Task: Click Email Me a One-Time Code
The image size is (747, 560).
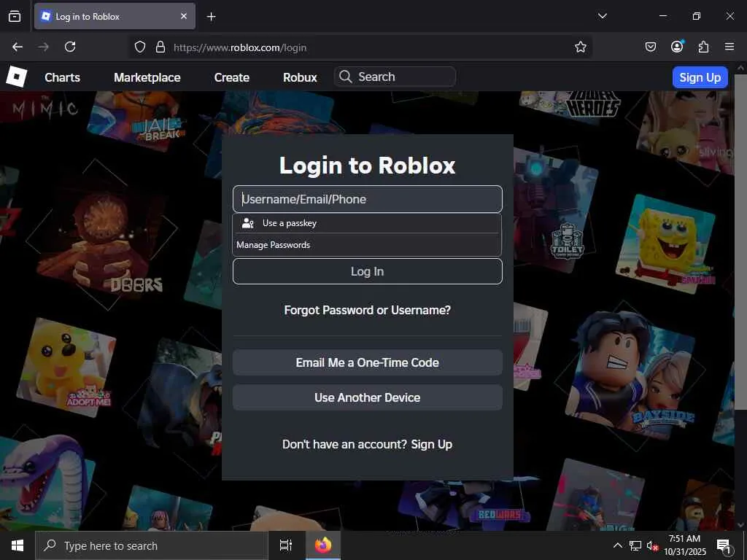Action: [x=368, y=362]
